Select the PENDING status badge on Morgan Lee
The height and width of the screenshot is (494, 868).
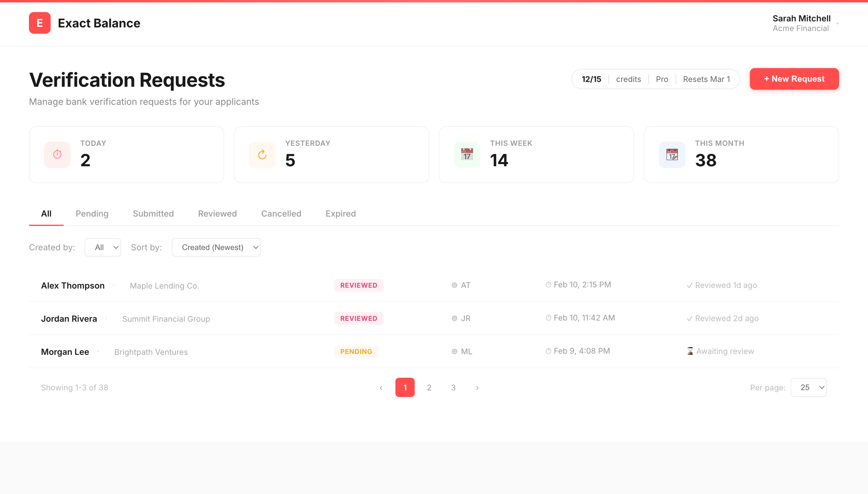356,351
